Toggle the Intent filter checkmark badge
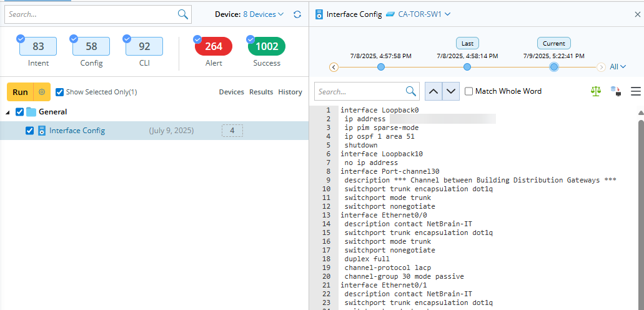The height and width of the screenshot is (310, 644). 21,39
